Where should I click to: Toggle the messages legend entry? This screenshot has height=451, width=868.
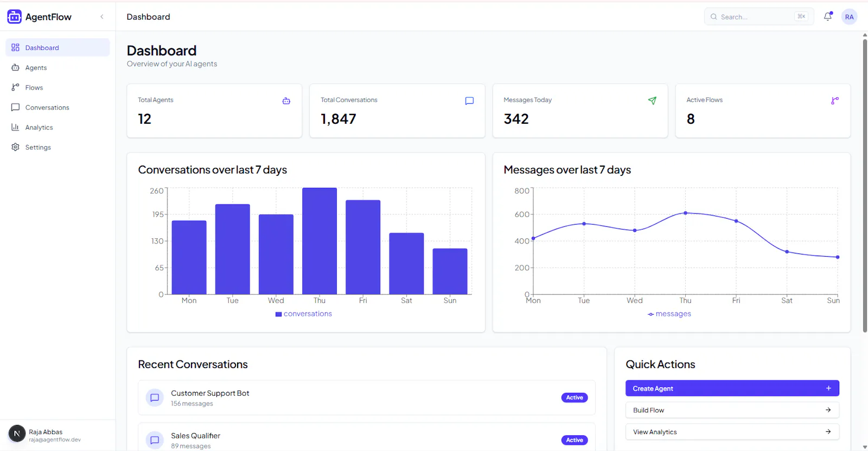coord(669,314)
